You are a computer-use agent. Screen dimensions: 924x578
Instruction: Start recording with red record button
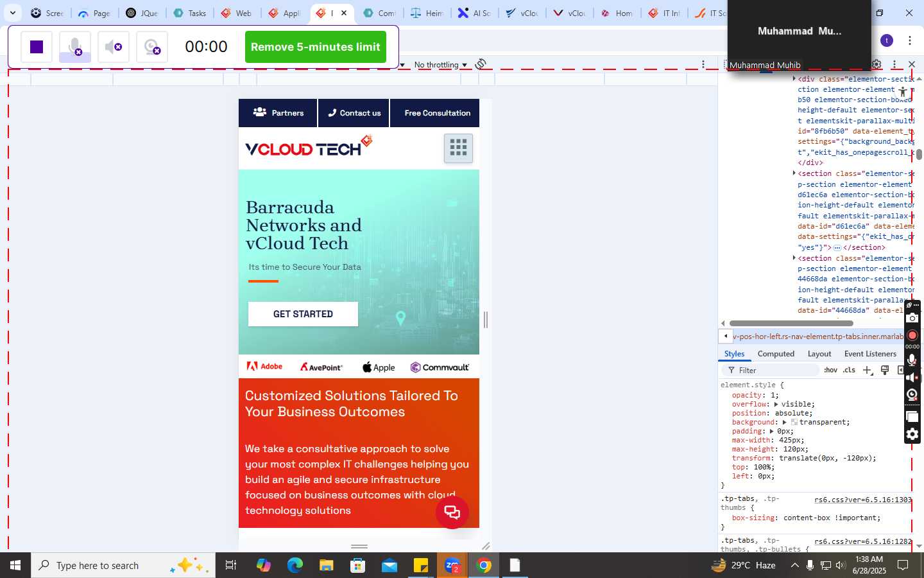912,335
